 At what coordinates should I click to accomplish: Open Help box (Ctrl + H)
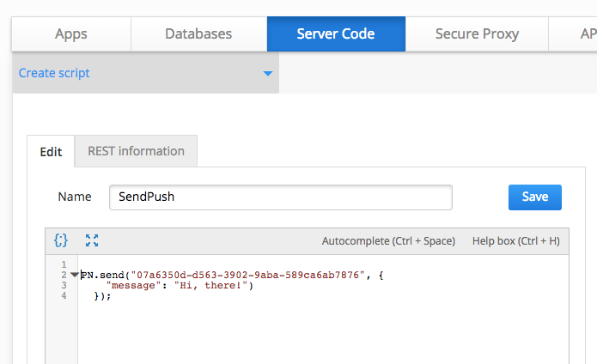(x=515, y=241)
